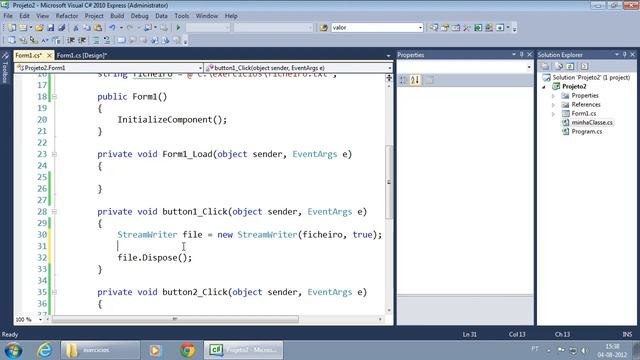Click the Find in Files icon beside valor box
The height and width of the screenshot is (360, 640).
pyautogui.click(x=324, y=28)
